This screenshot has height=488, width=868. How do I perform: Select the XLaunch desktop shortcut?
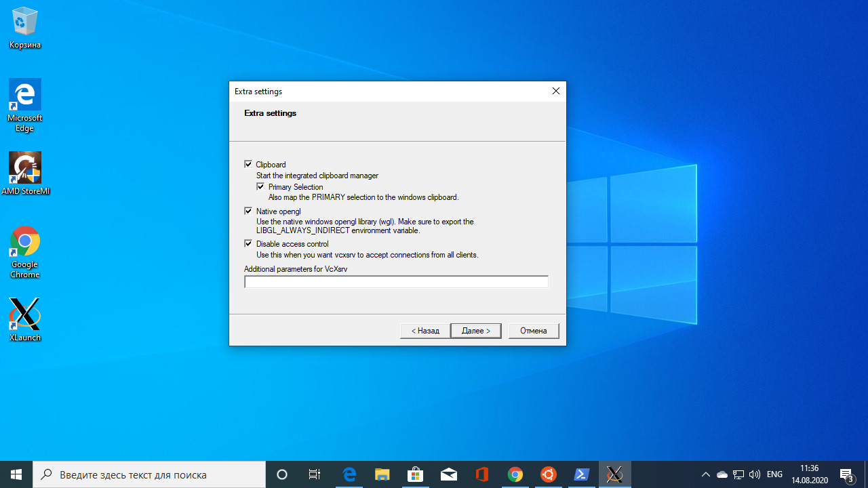25,320
